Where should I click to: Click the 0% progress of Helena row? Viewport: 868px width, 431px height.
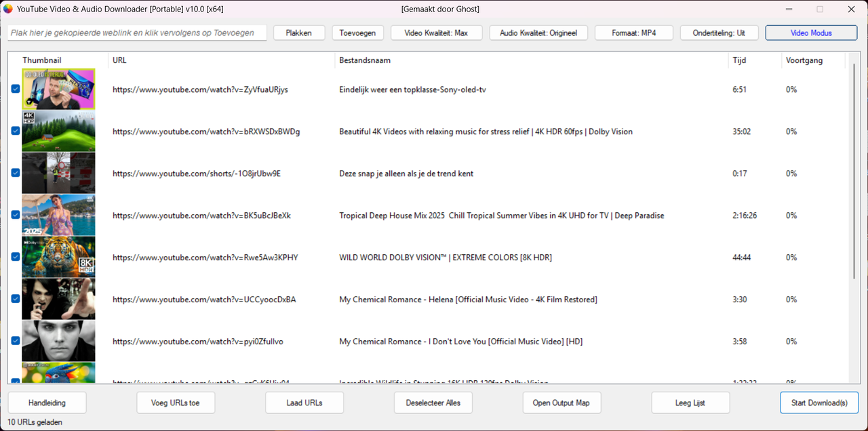click(x=791, y=300)
